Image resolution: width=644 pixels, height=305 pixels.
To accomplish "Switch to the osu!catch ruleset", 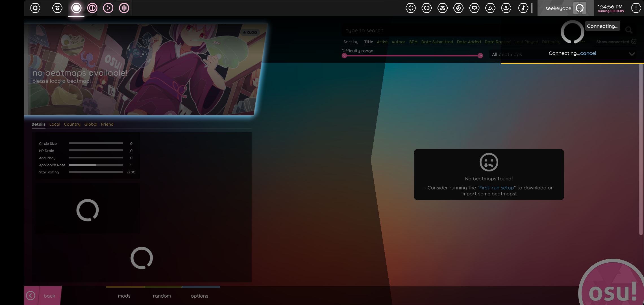I will (108, 8).
